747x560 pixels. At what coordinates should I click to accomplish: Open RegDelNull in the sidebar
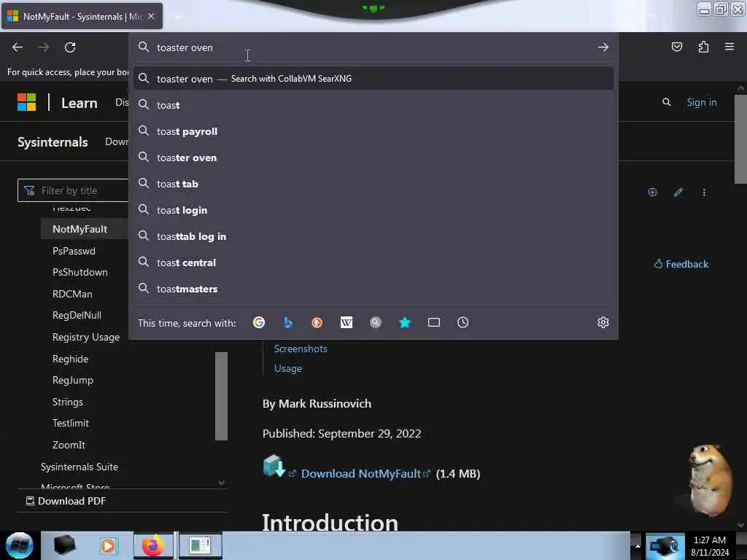point(77,315)
